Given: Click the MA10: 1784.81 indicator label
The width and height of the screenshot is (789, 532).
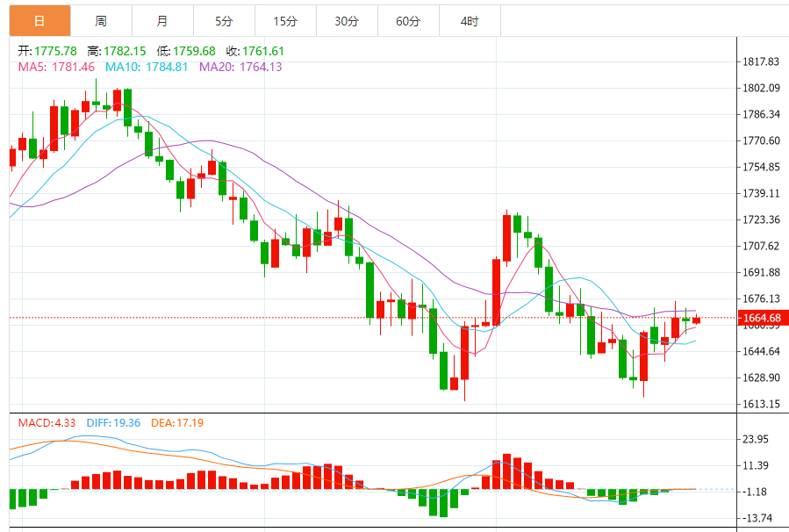Looking at the screenshot, I should coord(147,67).
